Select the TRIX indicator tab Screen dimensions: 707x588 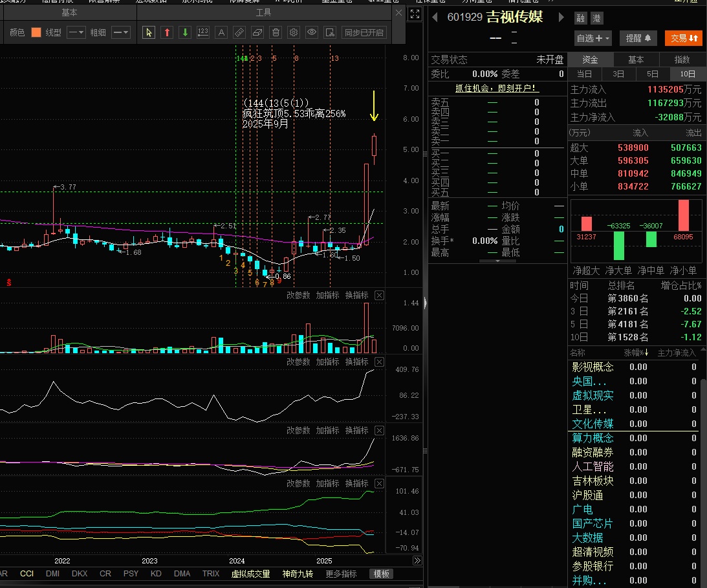coord(211,574)
